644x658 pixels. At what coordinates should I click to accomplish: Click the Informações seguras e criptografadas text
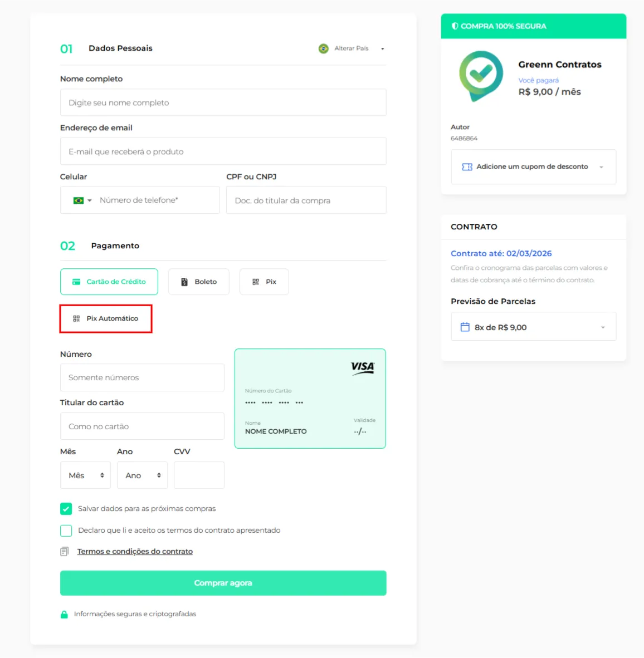135,614
